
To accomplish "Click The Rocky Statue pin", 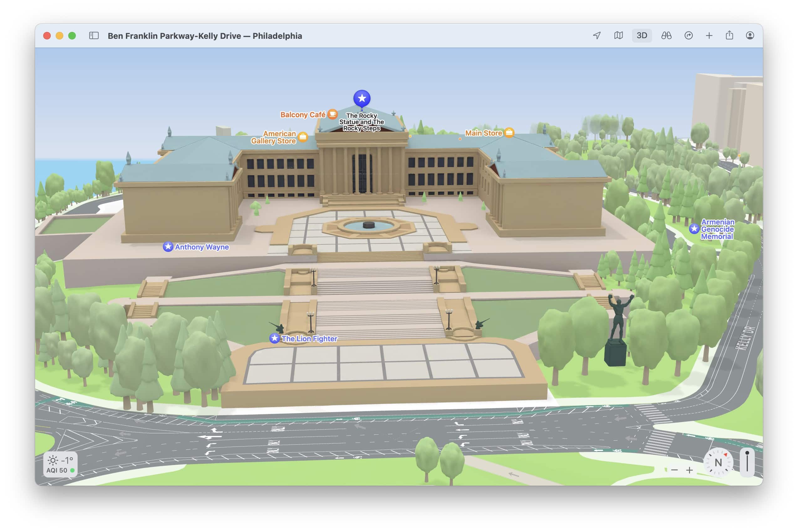I will (x=361, y=98).
